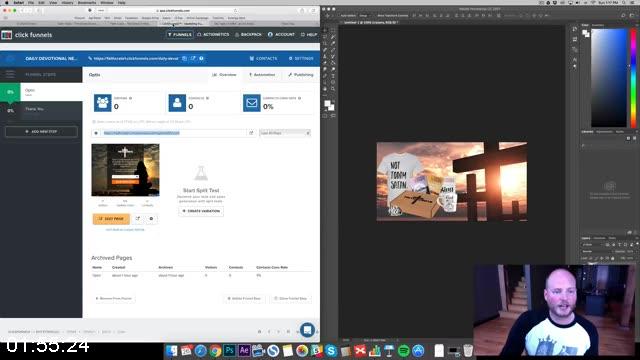Switch to the Swatches tab in Photoshop
Image resolution: width=640 pixels, height=360 pixels.
tap(598, 25)
